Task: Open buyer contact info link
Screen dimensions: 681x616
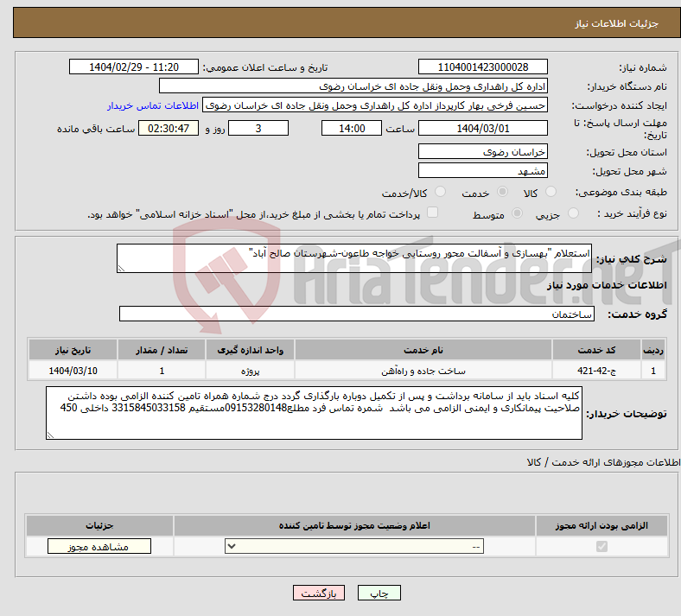Action: [153, 105]
